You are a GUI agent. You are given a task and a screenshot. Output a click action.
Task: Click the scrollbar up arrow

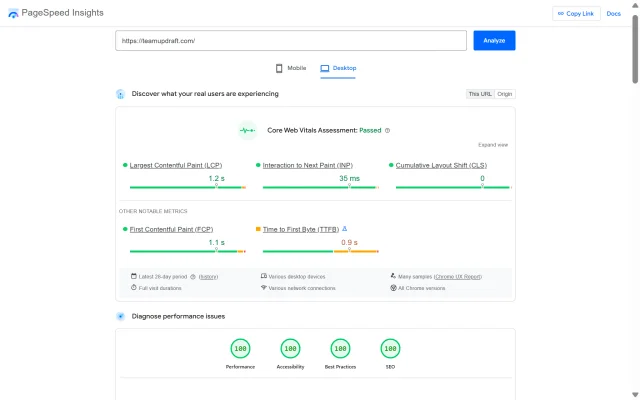(635, 5)
